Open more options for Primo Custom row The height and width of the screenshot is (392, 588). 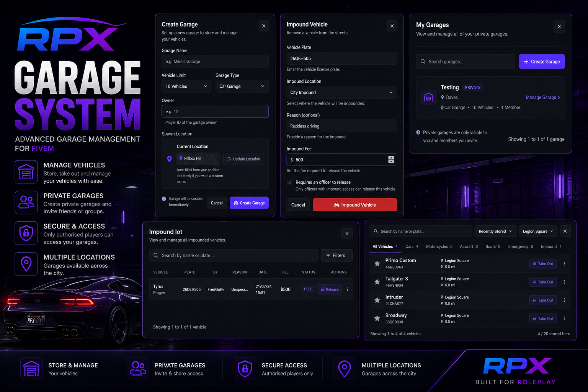tap(565, 264)
